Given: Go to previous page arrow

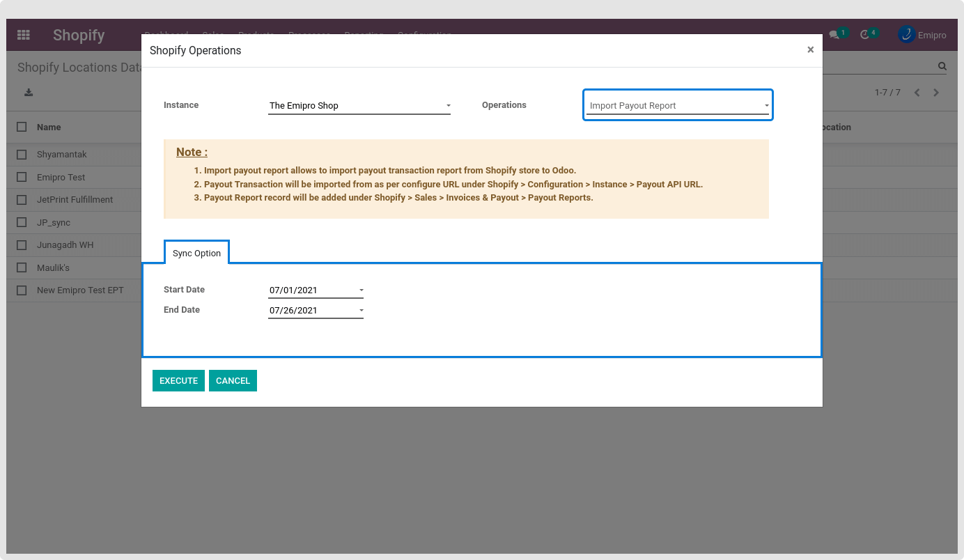Looking at the screenshot, I should (917, 93).
